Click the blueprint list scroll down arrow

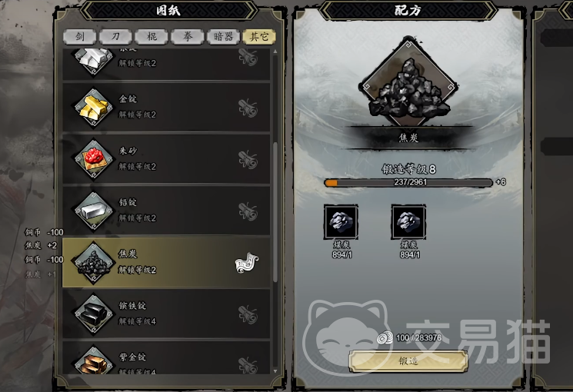coord(275,371)
